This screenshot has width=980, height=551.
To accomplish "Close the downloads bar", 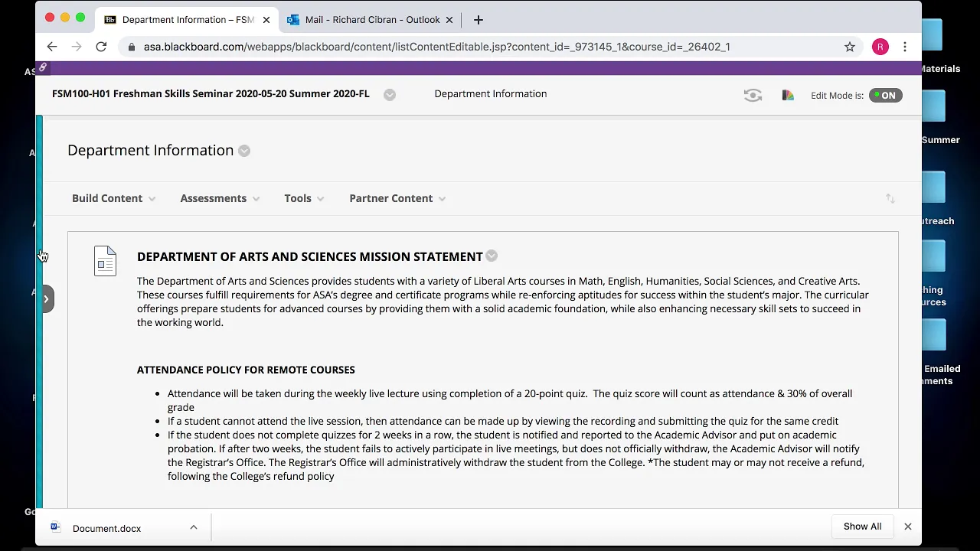I will click(x=908, y=527).
